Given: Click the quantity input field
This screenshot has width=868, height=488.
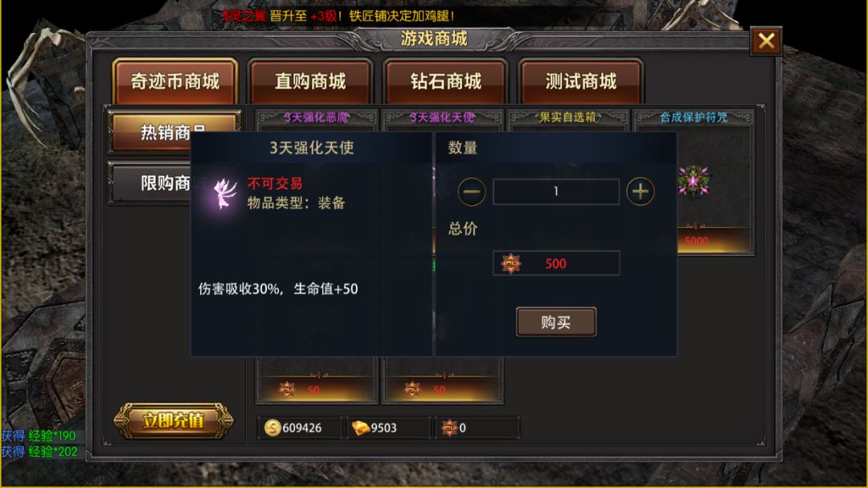Looking at the screenshot, I should [x=556, y=191].
